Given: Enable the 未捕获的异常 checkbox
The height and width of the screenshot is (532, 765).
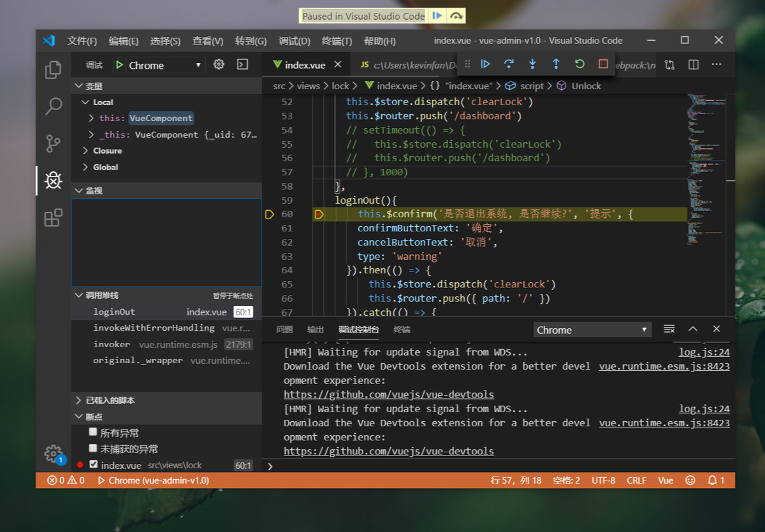Looking at the screenshot, I should (92, 448).
